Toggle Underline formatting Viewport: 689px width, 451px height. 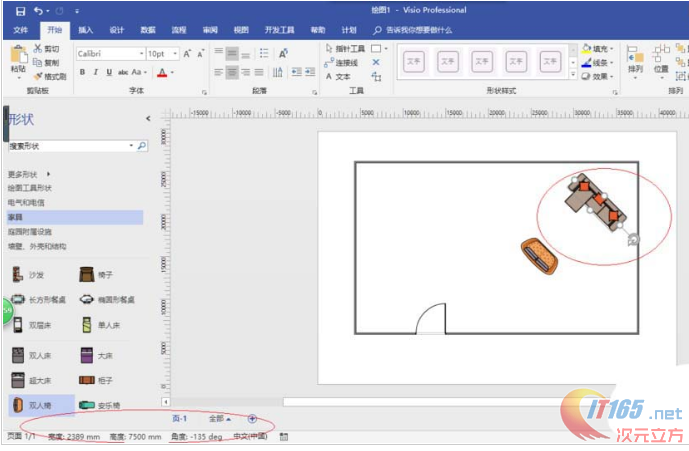108,73
